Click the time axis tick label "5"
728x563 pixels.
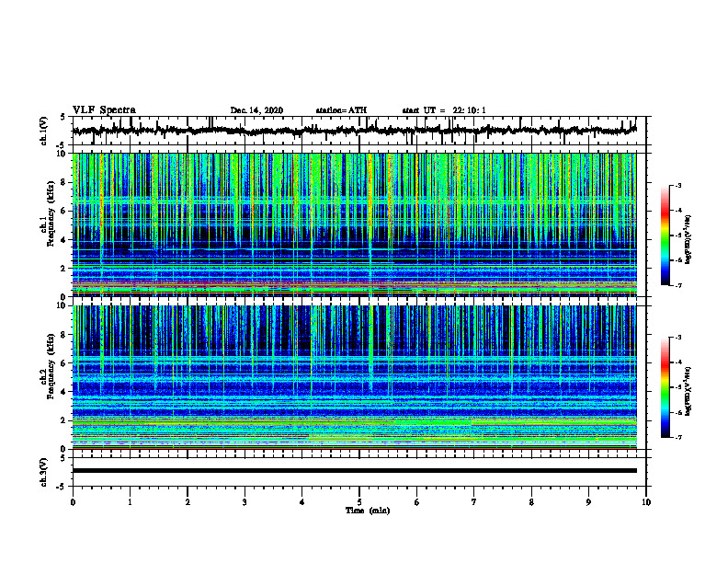coord(359,502)
